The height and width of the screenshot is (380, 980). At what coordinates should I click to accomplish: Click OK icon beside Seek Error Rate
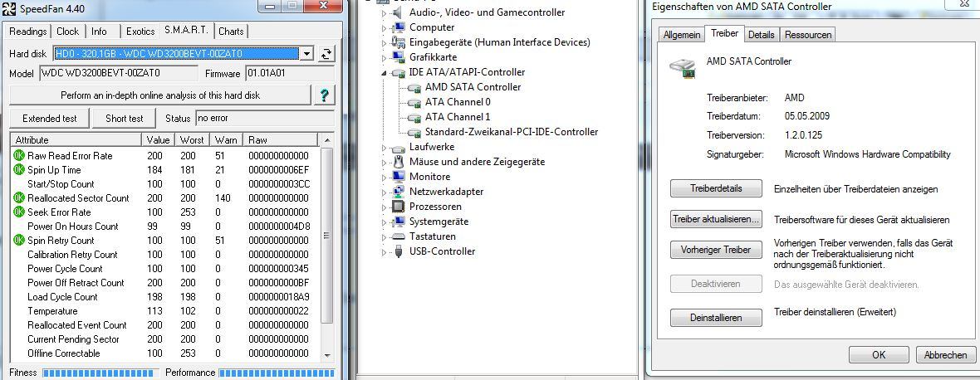tap(19, 212)
